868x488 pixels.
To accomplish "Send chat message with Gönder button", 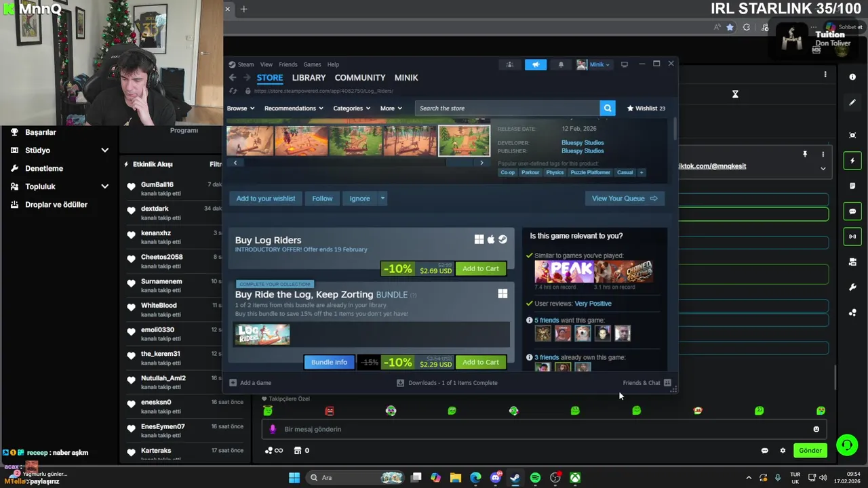I will coord(810,451).
